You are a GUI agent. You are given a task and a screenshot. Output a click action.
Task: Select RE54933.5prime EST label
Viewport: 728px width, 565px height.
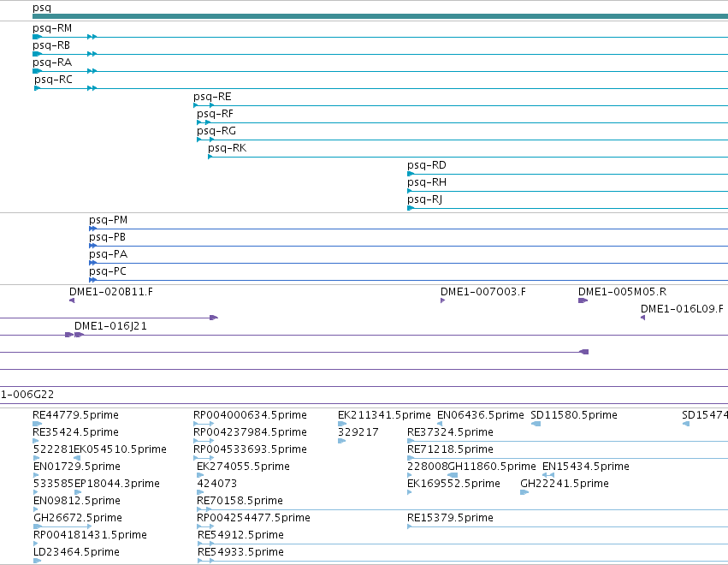click(240, 552)
